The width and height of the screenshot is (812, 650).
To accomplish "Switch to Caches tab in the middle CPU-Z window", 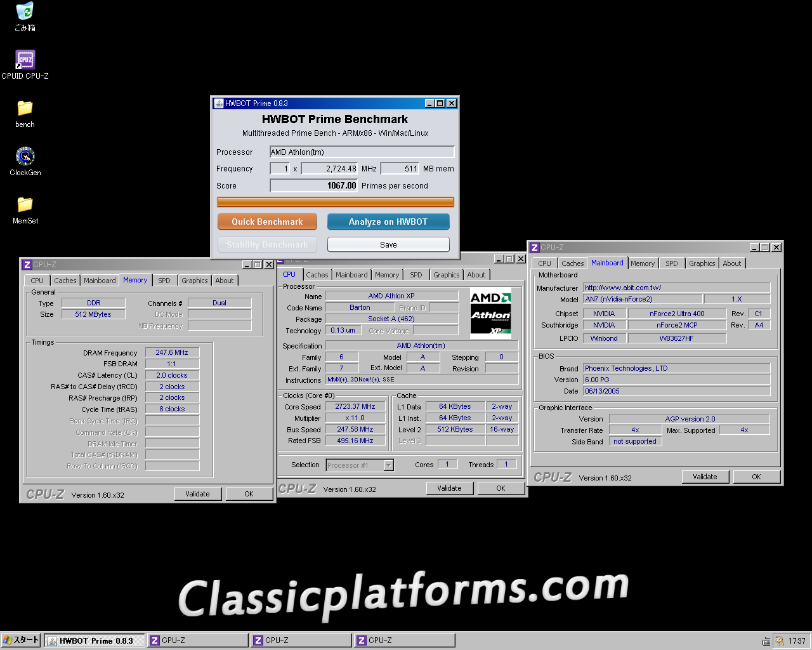I will pos(317,275).
